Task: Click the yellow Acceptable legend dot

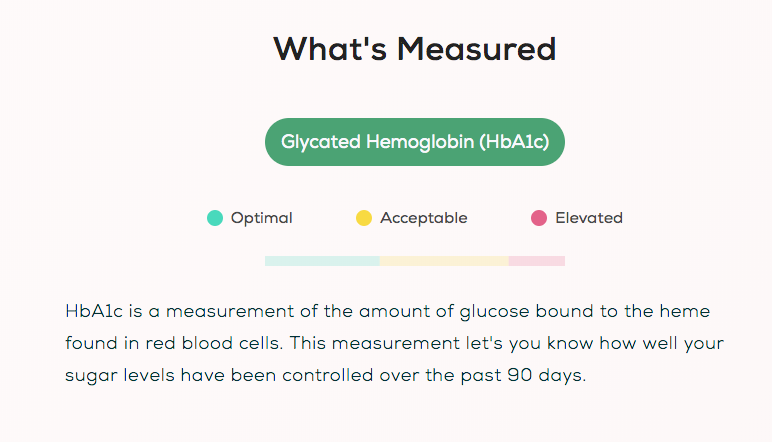Action: 364,218
